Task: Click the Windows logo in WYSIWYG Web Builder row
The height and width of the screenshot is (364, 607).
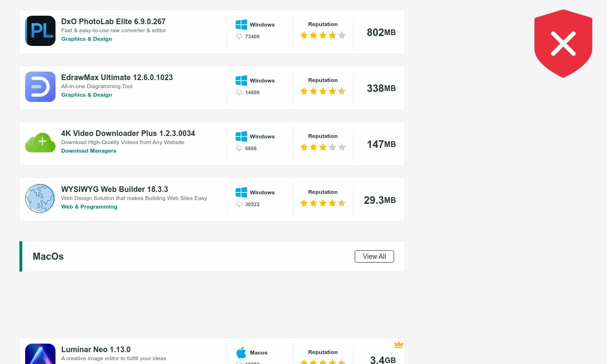Action: 241,192
